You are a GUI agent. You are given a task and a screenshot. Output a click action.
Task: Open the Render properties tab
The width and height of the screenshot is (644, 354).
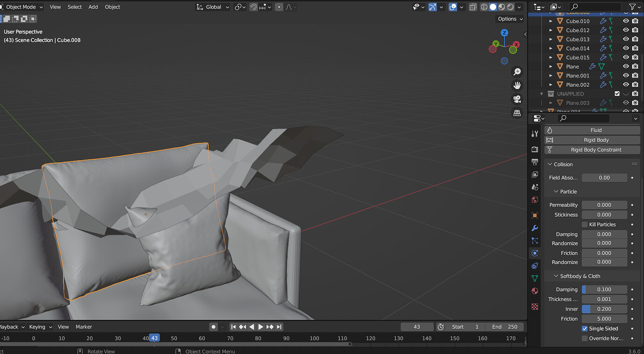(535, 149)
